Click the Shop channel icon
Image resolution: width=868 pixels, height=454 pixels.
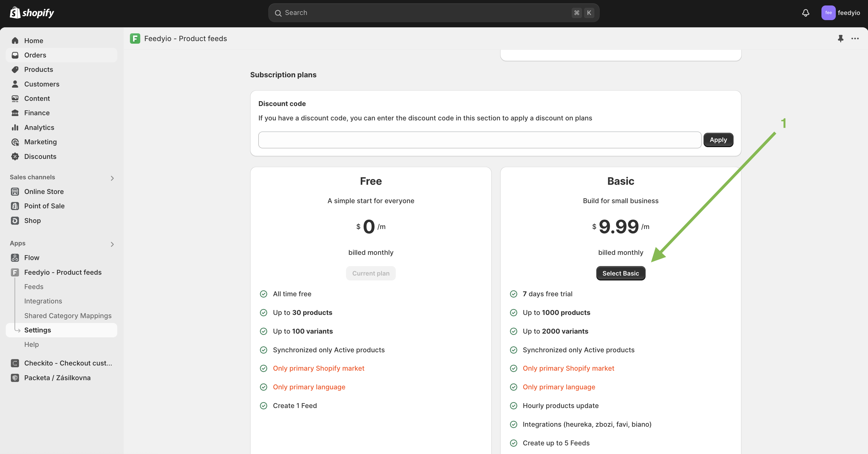[x=15, y=220]
